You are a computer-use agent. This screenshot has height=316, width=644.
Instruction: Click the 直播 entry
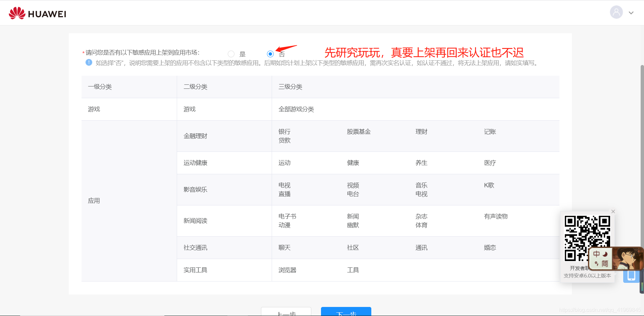coord(284,194)
